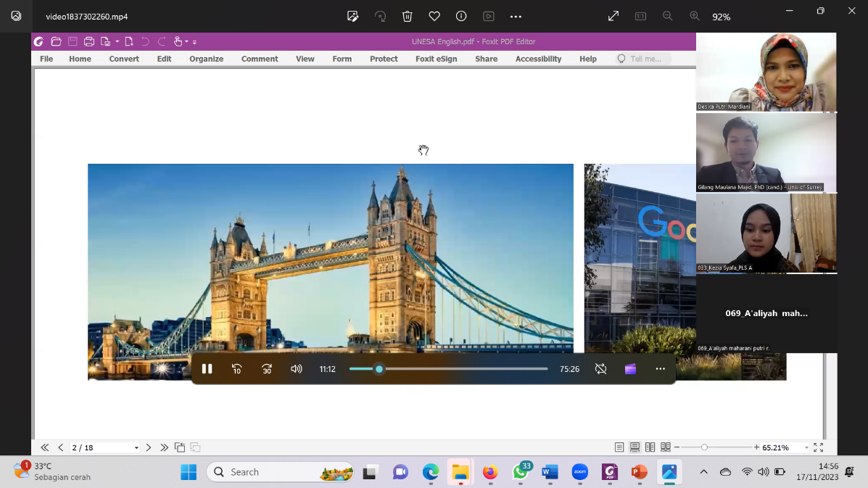Click the actual size 1:1 icon
The height and width of the screenshot is (488, 868).
click(640, 17)
